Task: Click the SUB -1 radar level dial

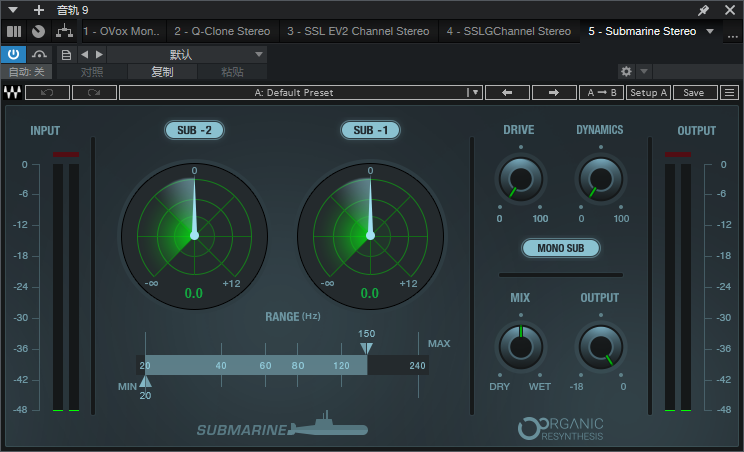Action: (371, 236)
